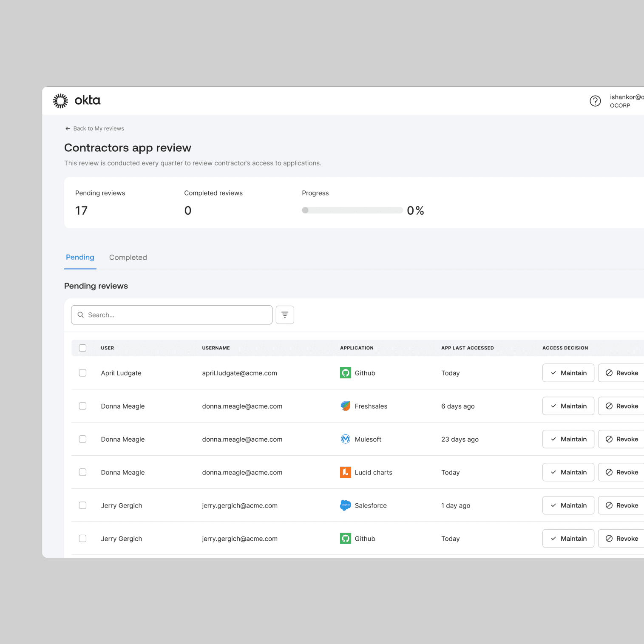Image resolution: width=644 pixels, height=644 pixels.
Task: Switch to the Completed tab
Action: (x=128, y=258)
